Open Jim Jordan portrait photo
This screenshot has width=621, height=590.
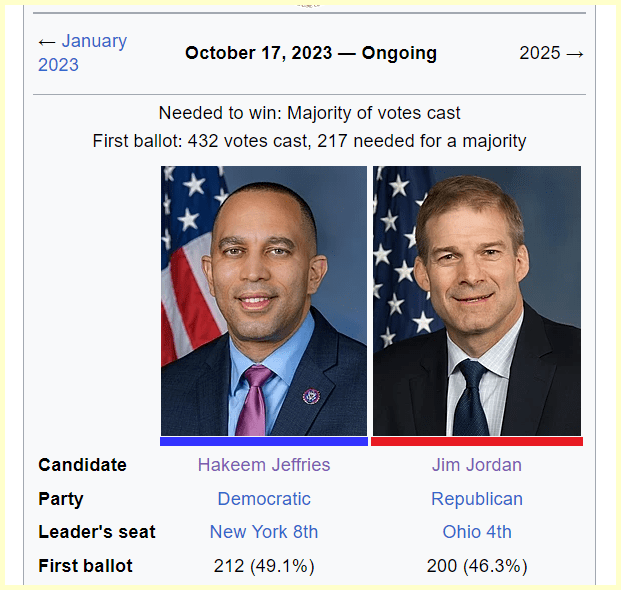pyautogui.click(x=477, y=300)
